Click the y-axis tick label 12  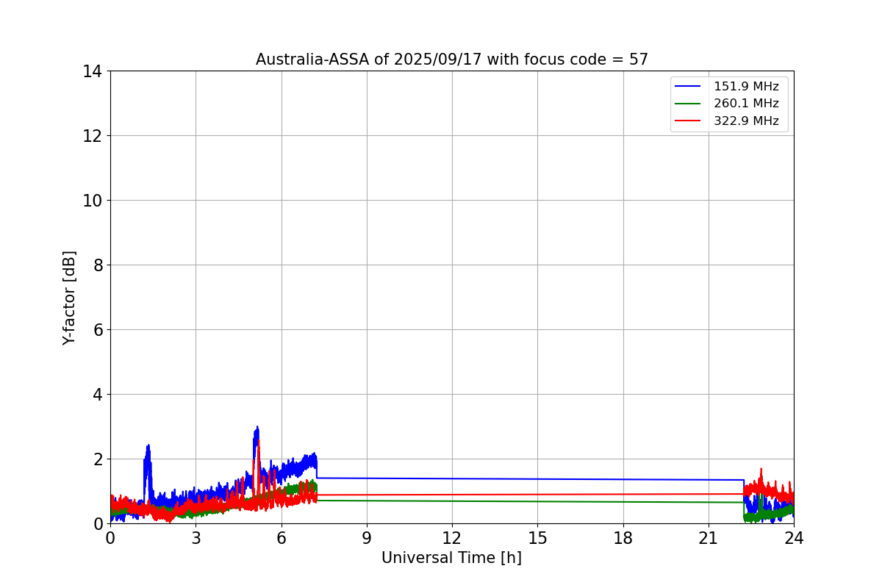(92, 136)
